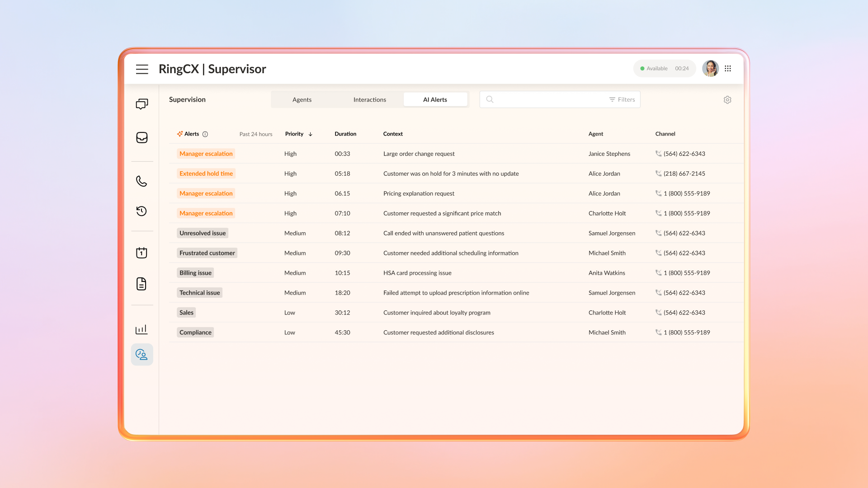Open the chat conversations sidebar icon
This screenshot has width=868, height=488.
(x=142, y=104)
